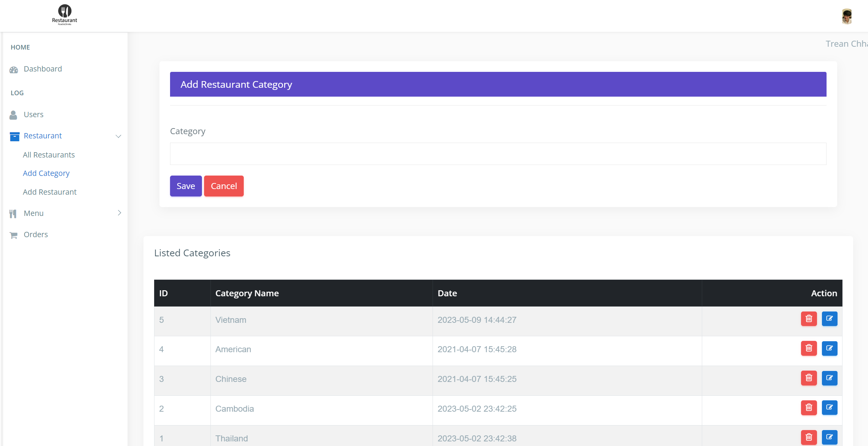This screenshot has width=868, height=446.
Task: Click the Menu utensils icon in sidebar
Action: click(13, 213)
